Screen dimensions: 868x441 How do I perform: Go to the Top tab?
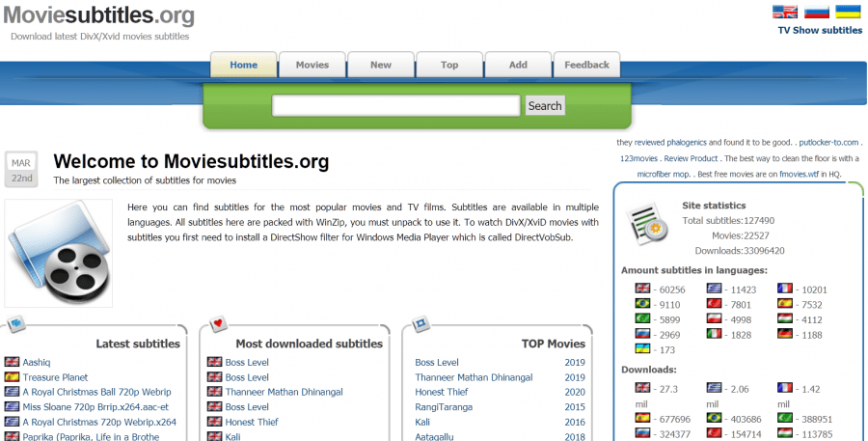[x=449, y=65]
